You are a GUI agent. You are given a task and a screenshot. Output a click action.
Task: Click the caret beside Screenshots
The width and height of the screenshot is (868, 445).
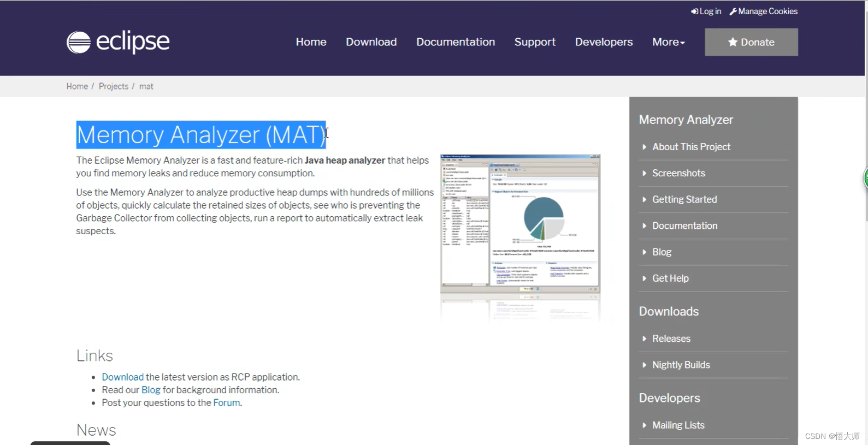tap(645, 173)
